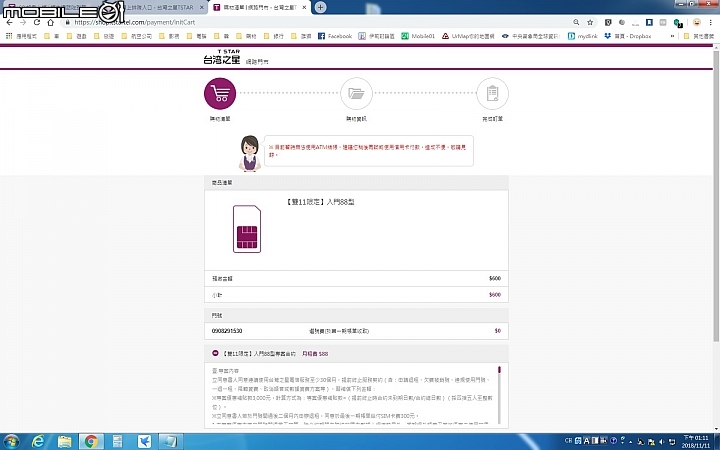Click the Chrome profile avatar icon
This screenshot has height=450, width=720.
tap(697, 22)
